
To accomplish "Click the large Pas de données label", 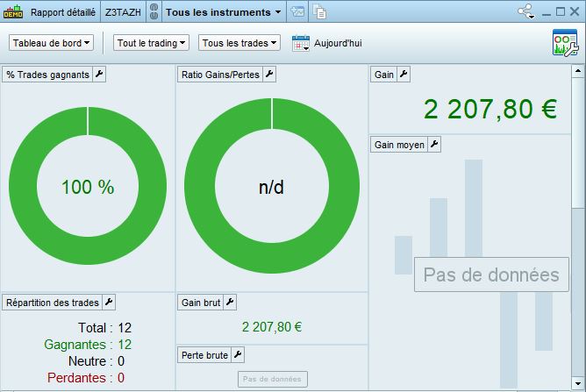I will pos(491,274).
